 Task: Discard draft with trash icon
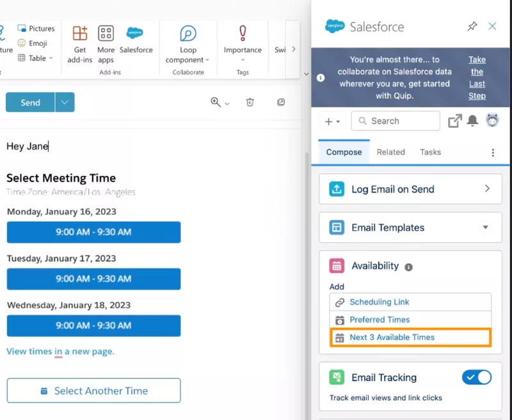pyautogui.click(x=250, y=102)
